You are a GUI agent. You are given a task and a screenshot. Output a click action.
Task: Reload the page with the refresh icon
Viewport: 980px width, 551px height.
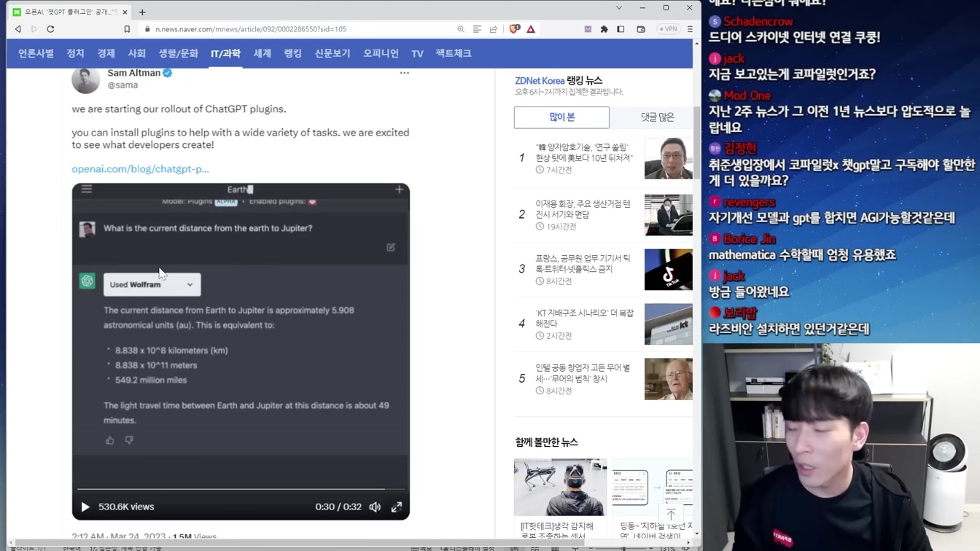click(x=50, y=29)
